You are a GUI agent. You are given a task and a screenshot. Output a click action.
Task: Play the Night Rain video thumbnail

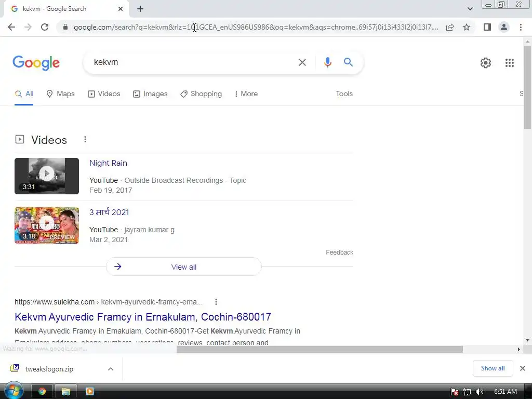coord(47,176)
